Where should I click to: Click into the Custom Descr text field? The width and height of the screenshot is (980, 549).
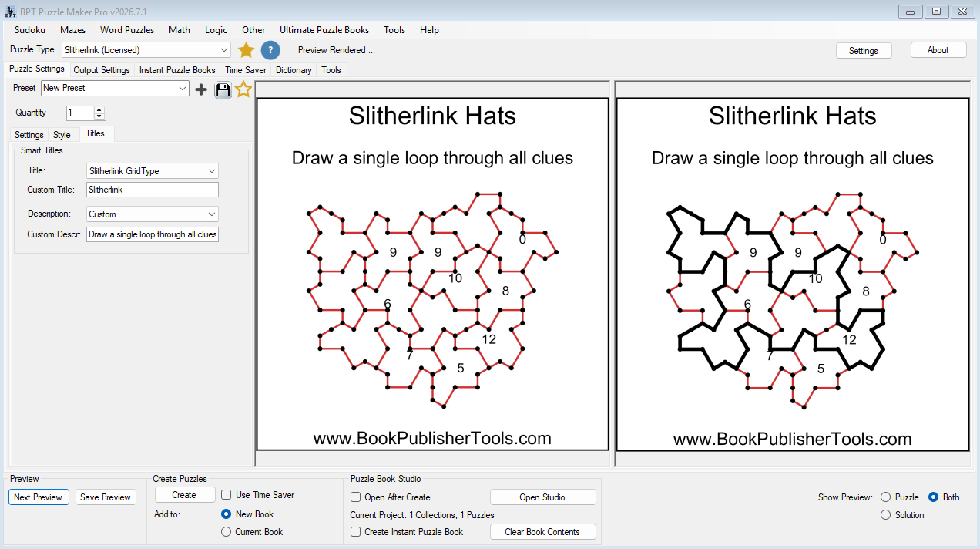[x=153, y=234]
